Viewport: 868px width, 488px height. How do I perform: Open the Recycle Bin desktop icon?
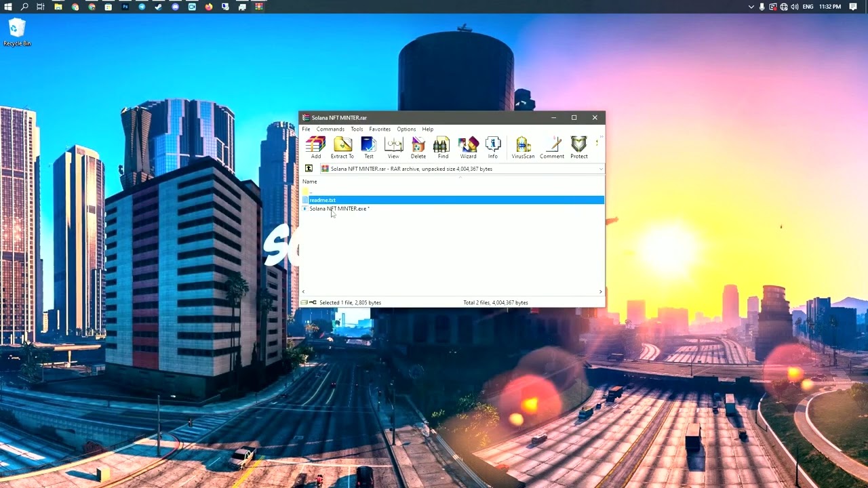click(17, 33)
